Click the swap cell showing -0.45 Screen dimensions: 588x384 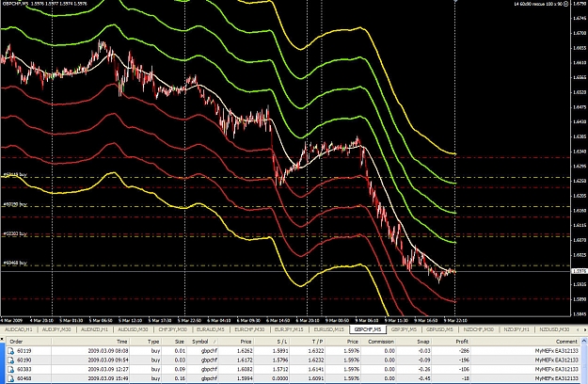pyautogui.click(x=424, y=378)
